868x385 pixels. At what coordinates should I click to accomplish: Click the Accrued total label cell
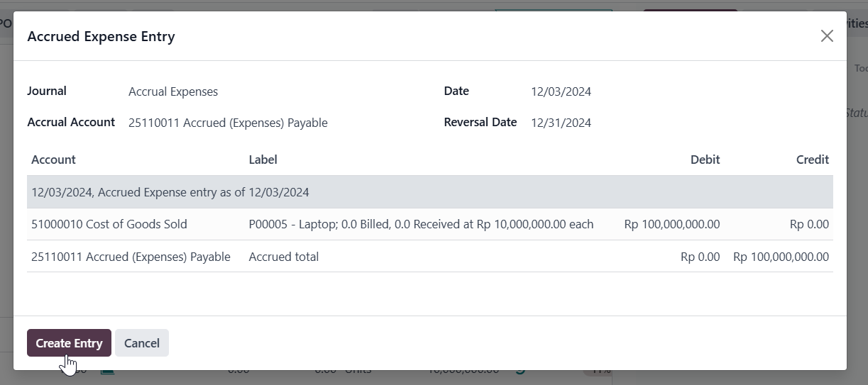point(283,257)
